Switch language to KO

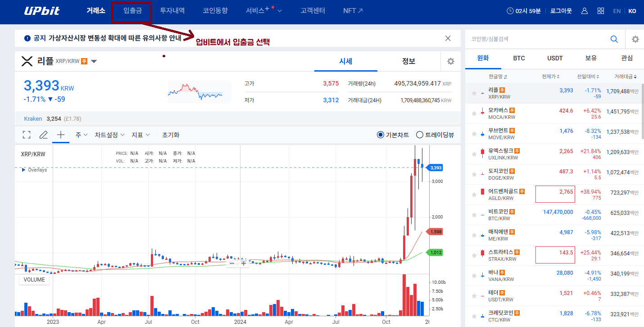tap(632, 11)
